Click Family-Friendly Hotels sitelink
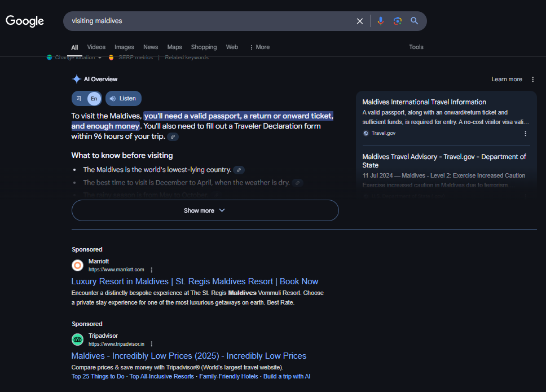The image size is (546, 392). point(229,376)
